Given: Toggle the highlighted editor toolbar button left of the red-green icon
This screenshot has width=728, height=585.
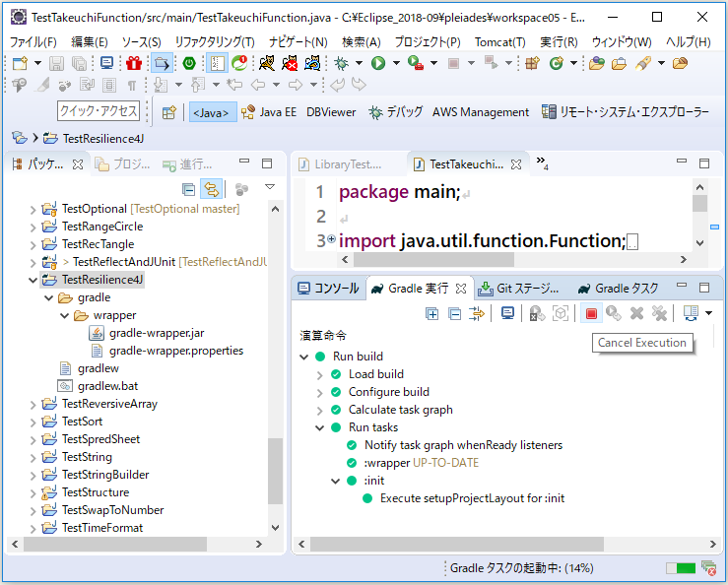Looking at the screenshot, I should 217,63.
